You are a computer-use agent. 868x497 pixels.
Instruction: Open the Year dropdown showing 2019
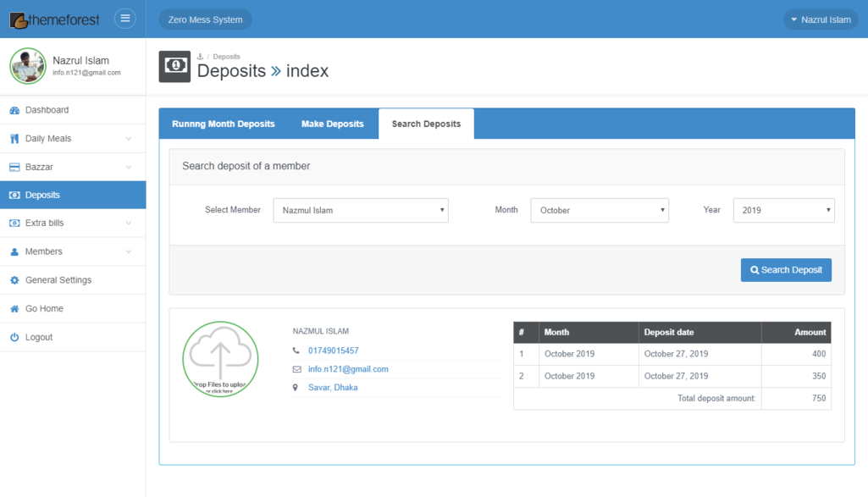point(783,210)
